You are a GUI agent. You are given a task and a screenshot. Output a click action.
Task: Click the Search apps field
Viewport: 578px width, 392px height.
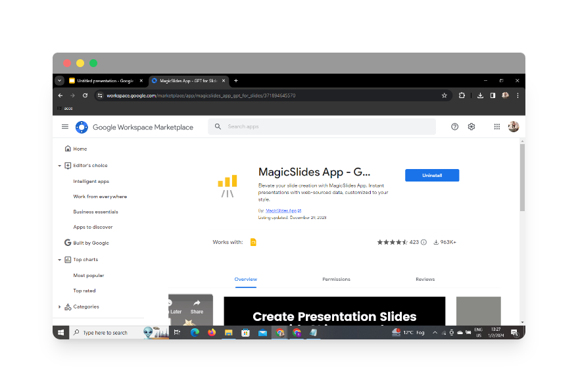click(x=322, y=126)
